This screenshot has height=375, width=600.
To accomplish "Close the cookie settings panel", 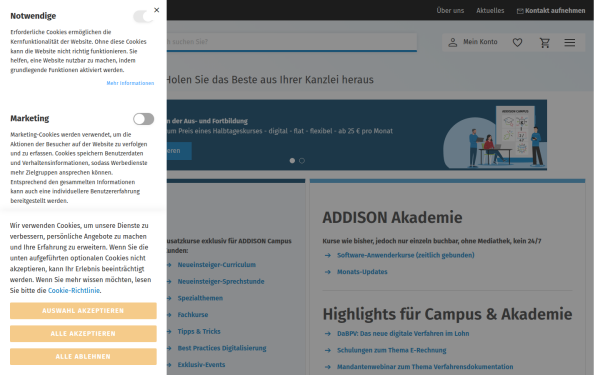I will pyautogui.click(x=157, y=10).
